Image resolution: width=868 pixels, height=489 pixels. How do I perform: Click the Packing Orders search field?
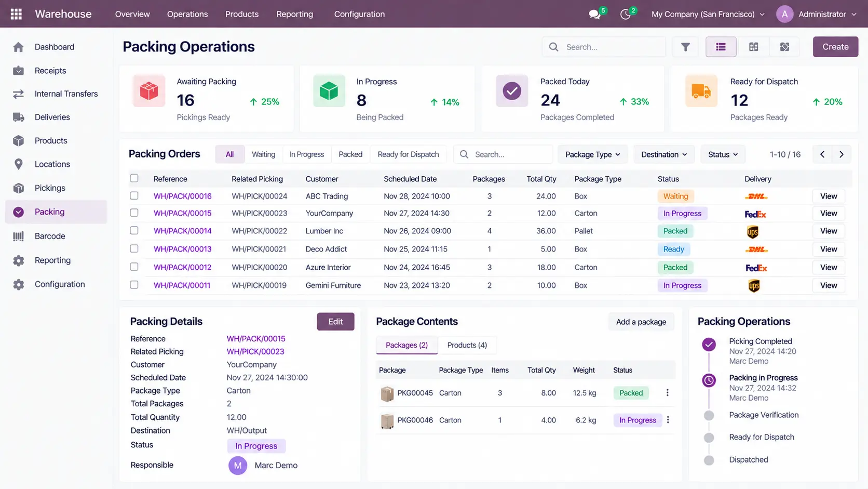pyautogui.click(x=503, y=154)
